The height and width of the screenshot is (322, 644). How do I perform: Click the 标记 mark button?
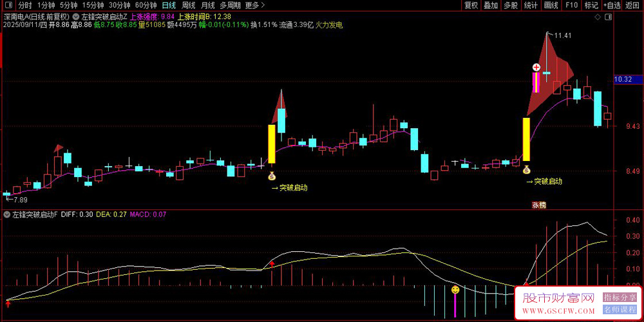pos(591,5)
